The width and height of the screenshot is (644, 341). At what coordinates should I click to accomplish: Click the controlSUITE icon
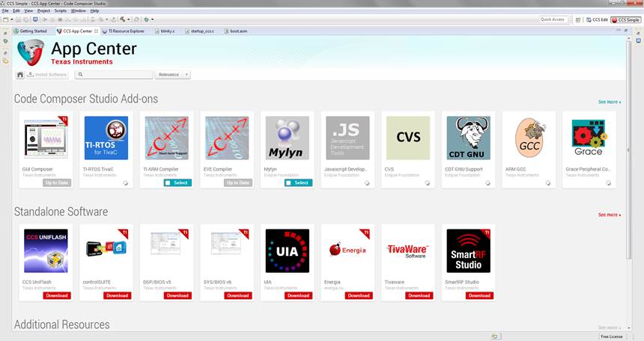pos(106,249)
